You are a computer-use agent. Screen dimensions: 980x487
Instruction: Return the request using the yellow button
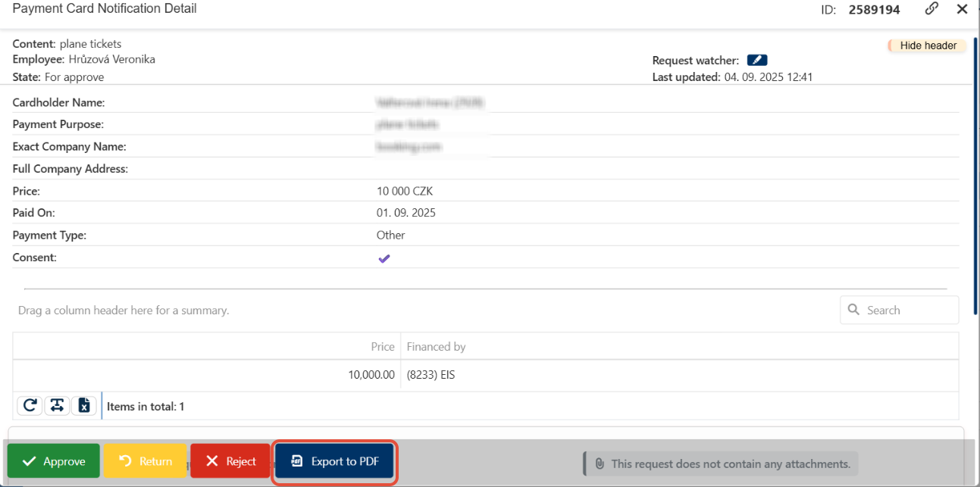(145, 461)
